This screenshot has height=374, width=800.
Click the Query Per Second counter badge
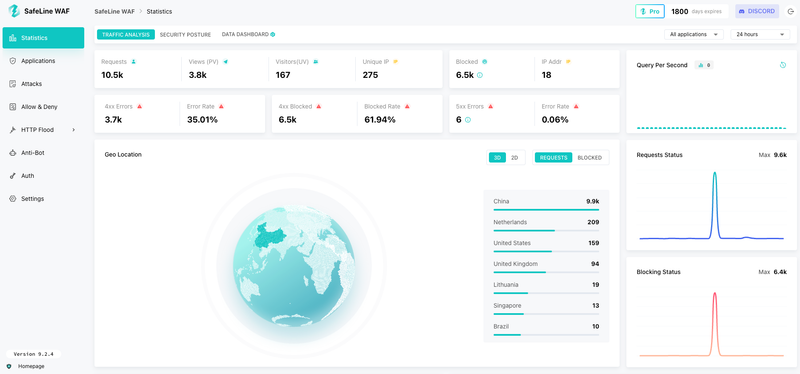[x=704, y=65]
